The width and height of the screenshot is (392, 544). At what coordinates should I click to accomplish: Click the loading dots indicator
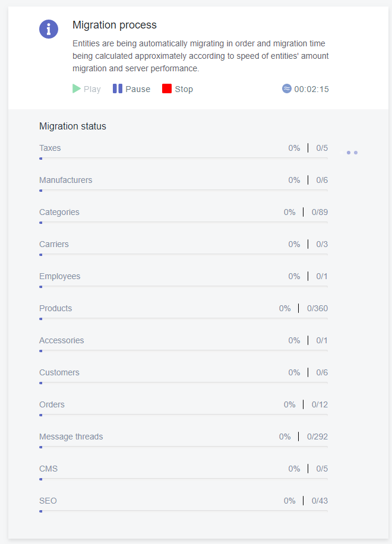(352, 153)
